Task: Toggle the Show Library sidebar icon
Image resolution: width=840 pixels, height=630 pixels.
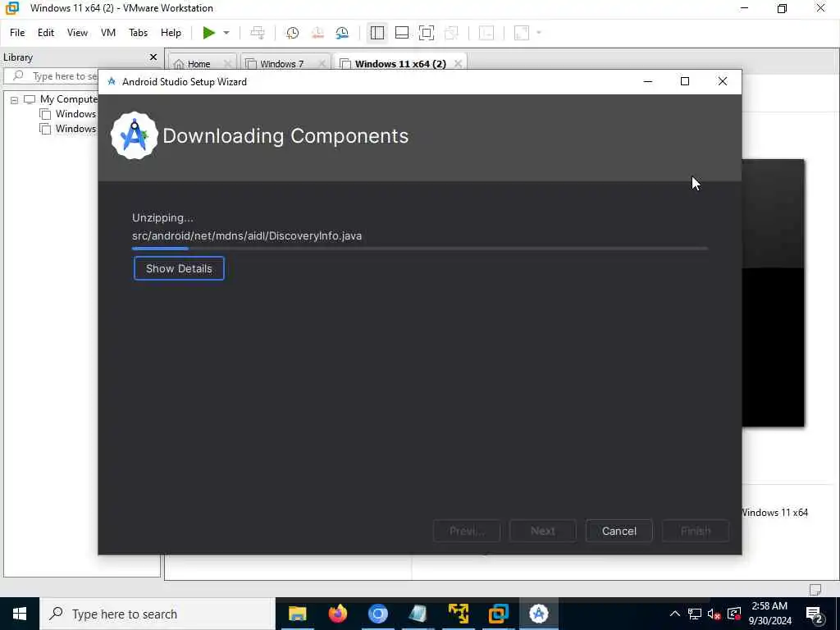Action: (377, 33)
